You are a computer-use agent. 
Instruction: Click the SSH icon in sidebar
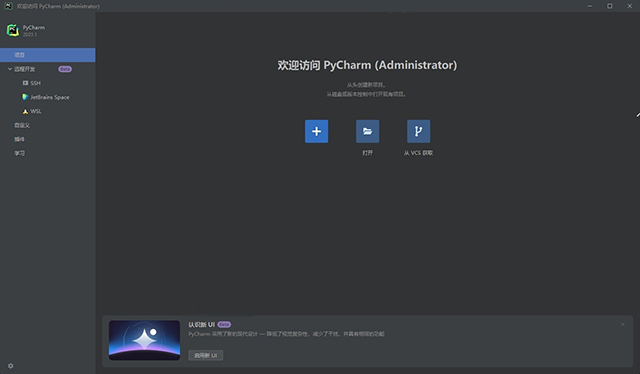click(x=25, y=83)
